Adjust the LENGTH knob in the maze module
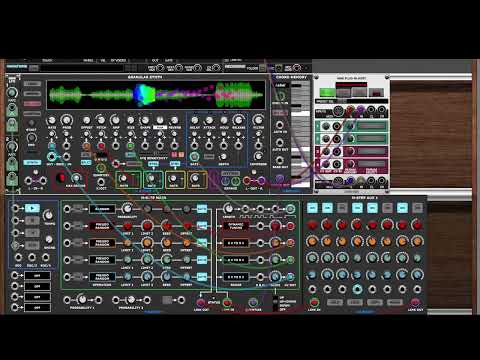480x360 pixels. (228, 209)
